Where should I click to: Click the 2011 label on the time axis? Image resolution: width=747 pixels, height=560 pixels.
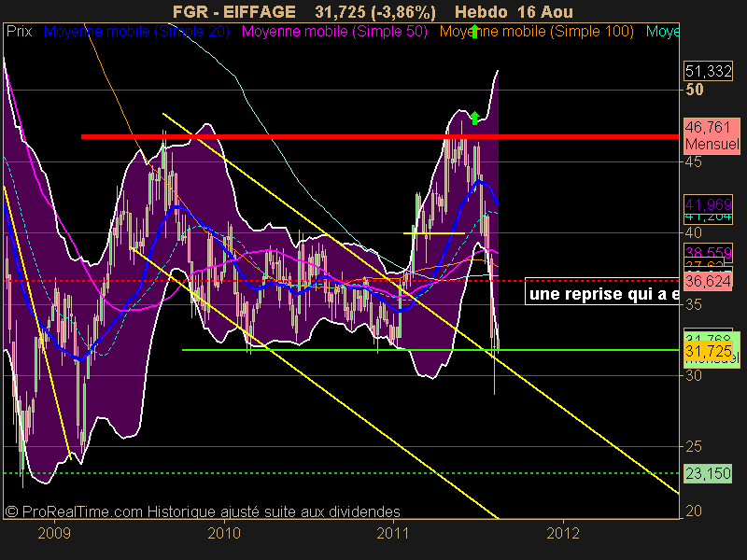(393, 533)
